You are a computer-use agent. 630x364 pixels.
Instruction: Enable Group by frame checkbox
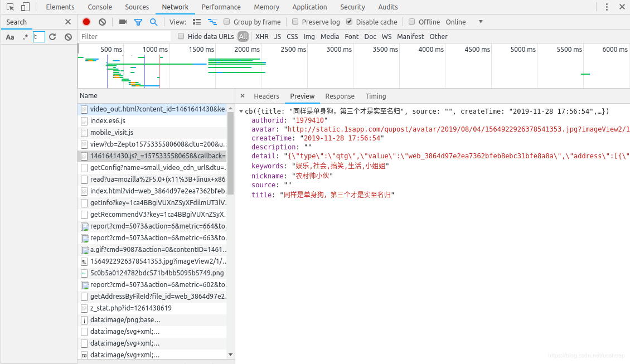pyautogui.click(x=226, y=22)
